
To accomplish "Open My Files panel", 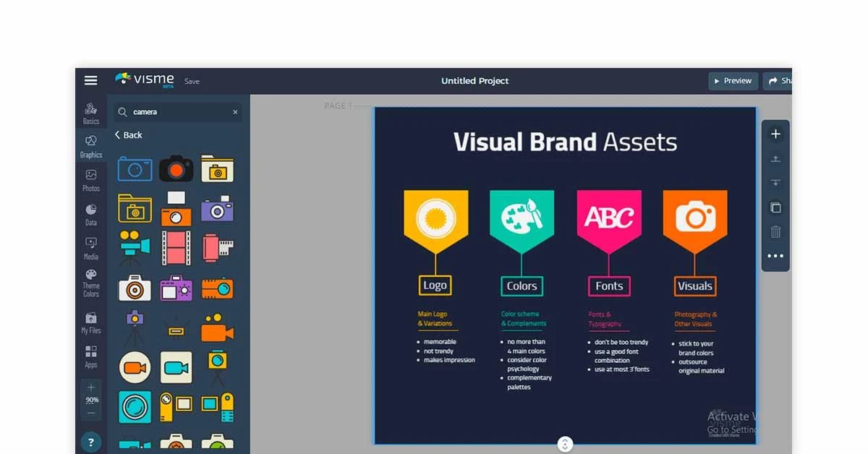I will [x=90, y=321].
